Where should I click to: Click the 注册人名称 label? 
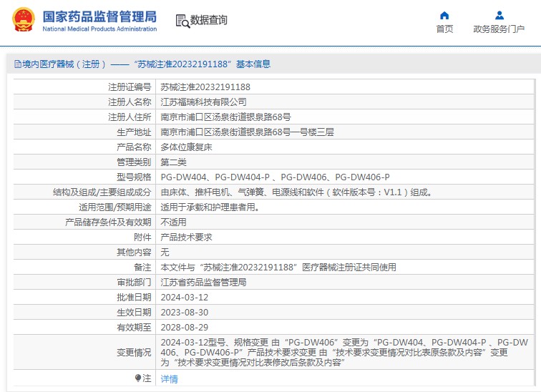(130, 102)
